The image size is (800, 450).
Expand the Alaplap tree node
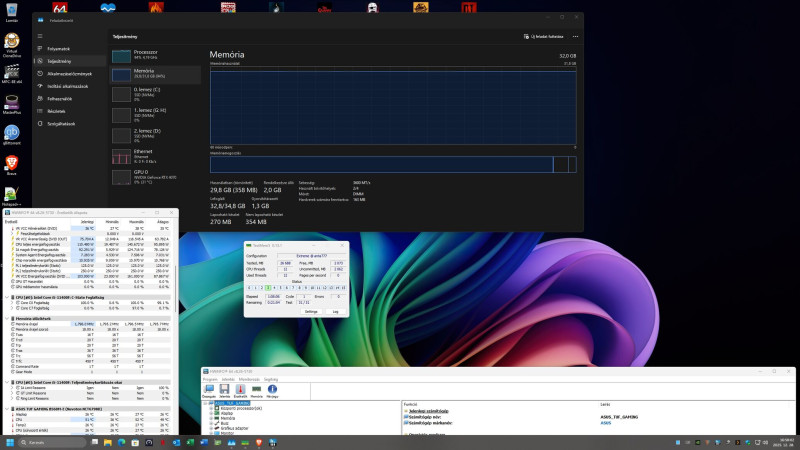[x=211, y=414]
